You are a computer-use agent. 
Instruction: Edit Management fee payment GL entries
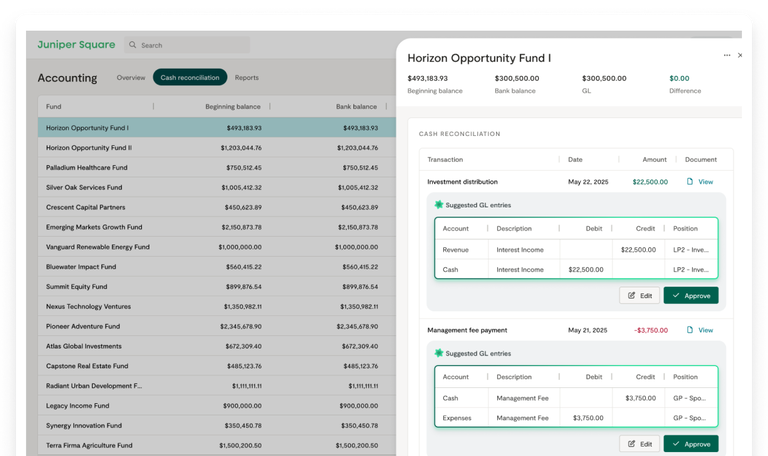[x=639, y=444]
